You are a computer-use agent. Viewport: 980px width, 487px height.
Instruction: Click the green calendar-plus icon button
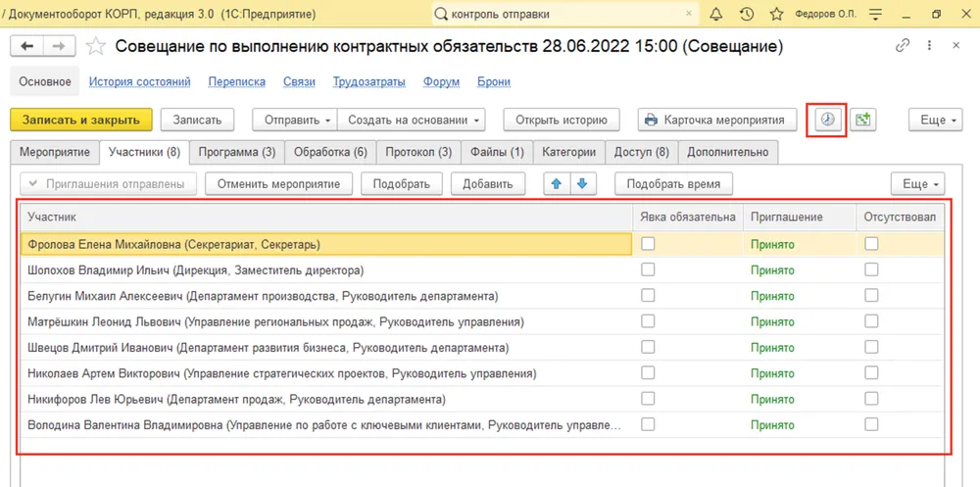point(863,120)
